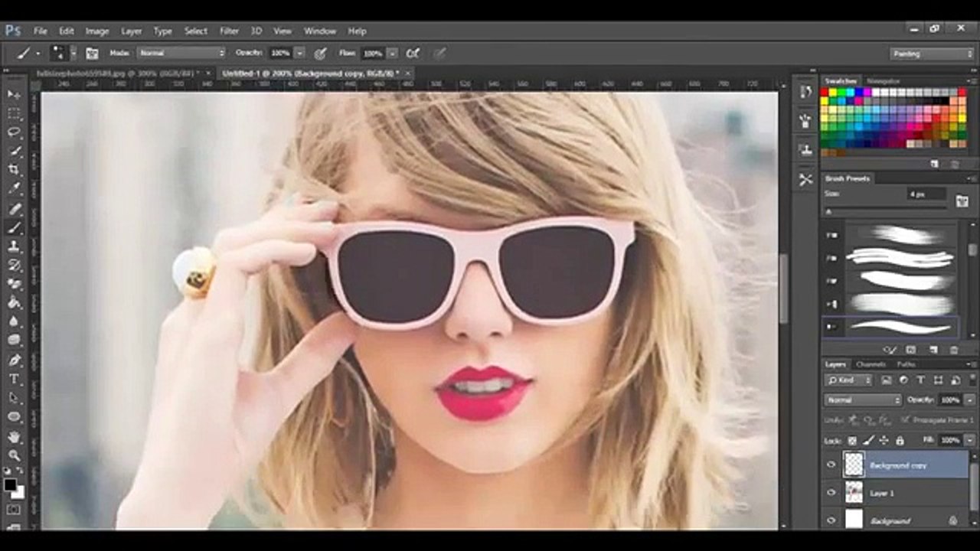Switch to the Paths tab
Viewport: 980px width, 551px height.
(x=906, y=364)
